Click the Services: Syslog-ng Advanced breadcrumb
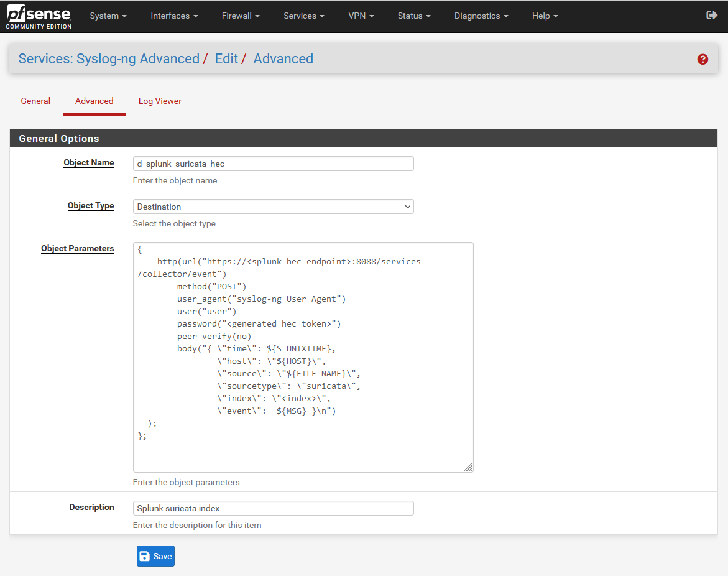The image size is (728, 576). 109,59
